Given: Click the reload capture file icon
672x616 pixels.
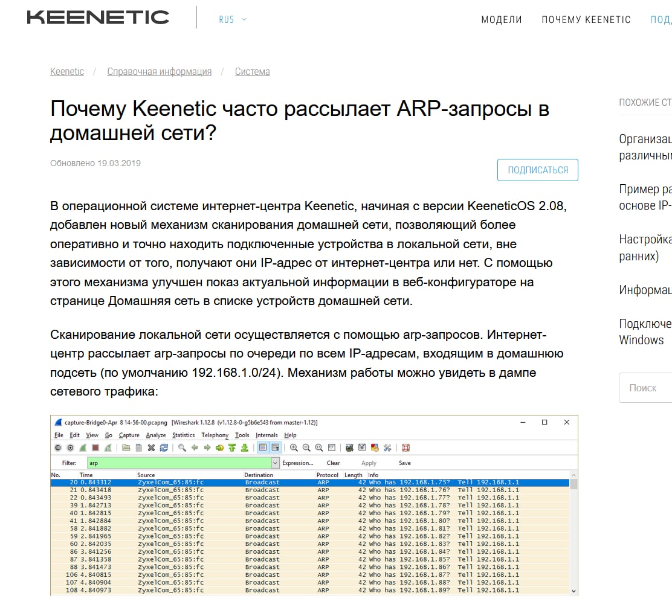Looking at the screenshot, I should [x=164, y=448].
